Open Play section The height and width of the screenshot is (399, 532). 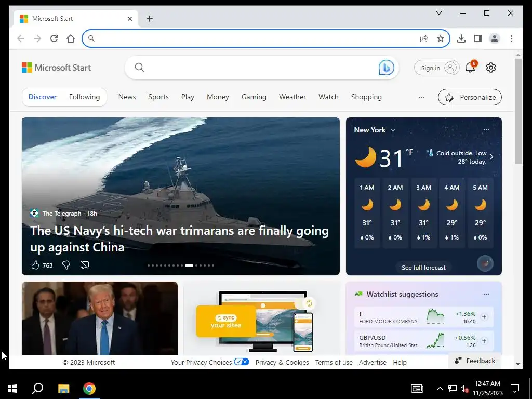pyautogui.click(x=188, y=97)
